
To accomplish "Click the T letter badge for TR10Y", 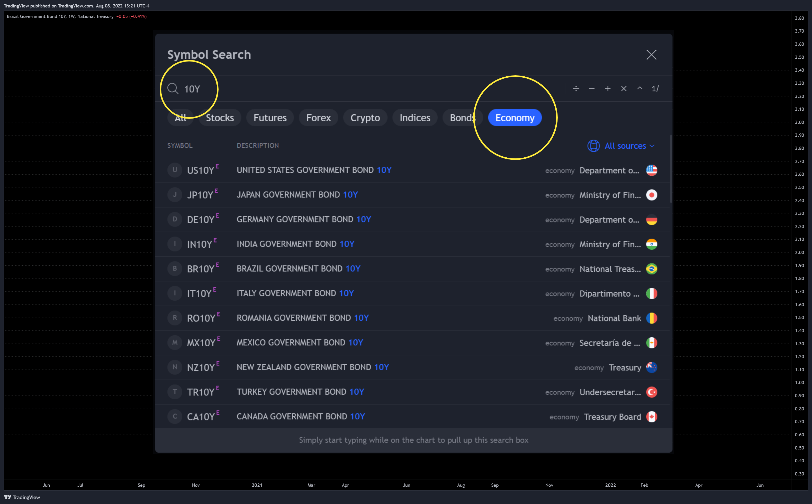I will tap(175, 392).
